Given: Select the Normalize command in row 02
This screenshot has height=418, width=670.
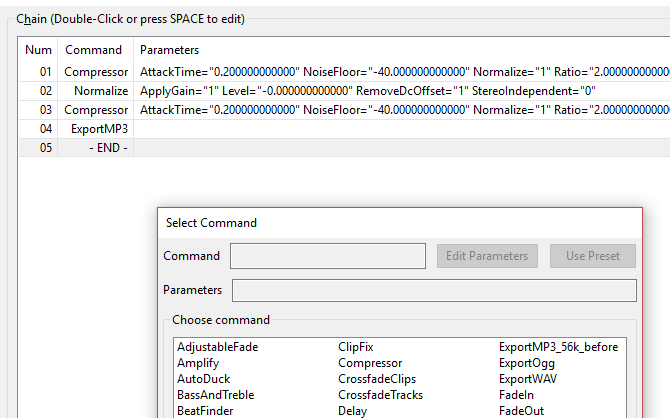Looking at the screenshot, I should point(100,91).
